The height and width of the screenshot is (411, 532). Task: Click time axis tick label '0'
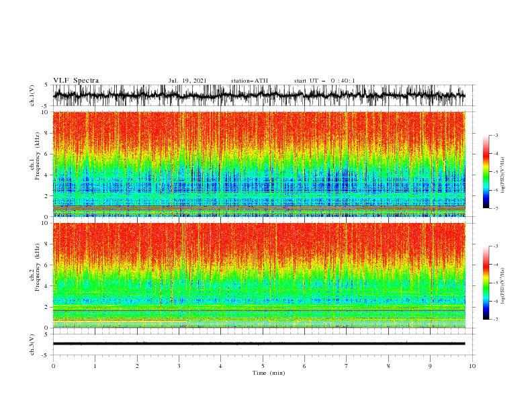[53, 366]
